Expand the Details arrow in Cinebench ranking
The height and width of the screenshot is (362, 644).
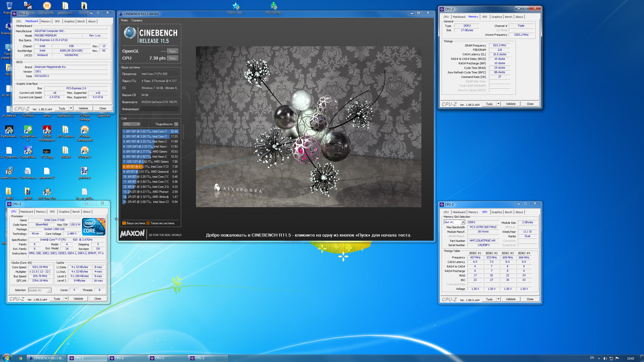(x=176, y=124)
